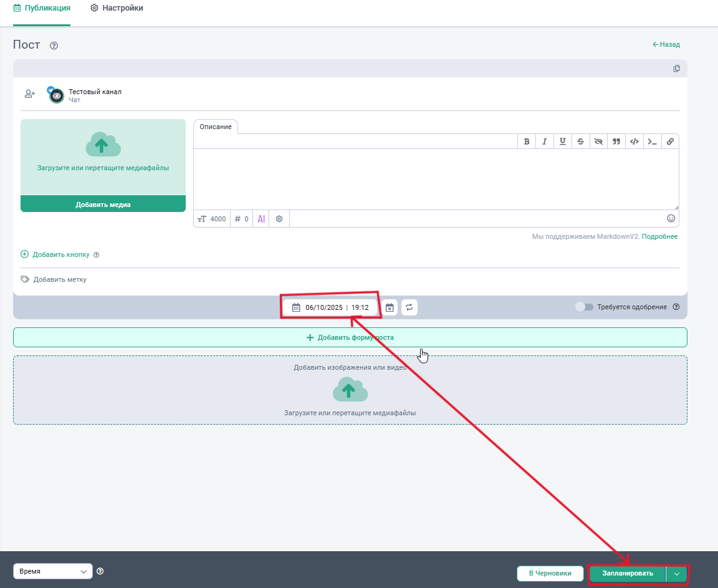Clear the scheduled date with calendar-x icon
Viewport: 718px width, 588px height.
click(390, 307)
